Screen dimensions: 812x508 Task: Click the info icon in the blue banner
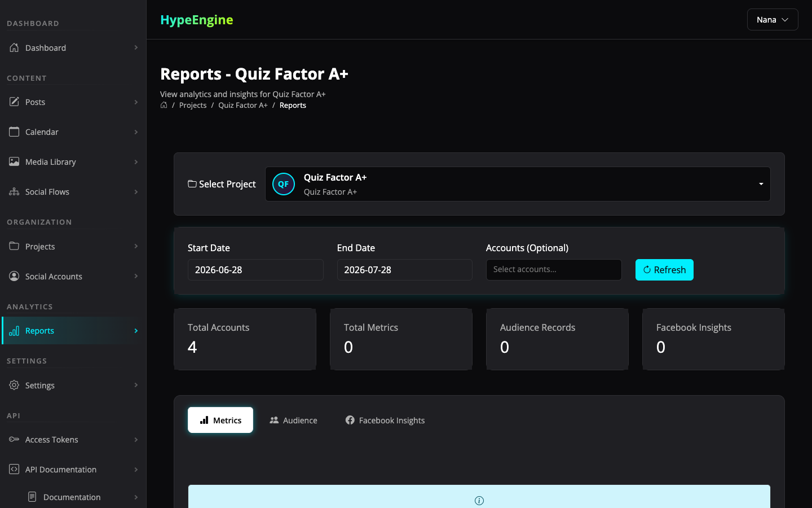point(479,501)
